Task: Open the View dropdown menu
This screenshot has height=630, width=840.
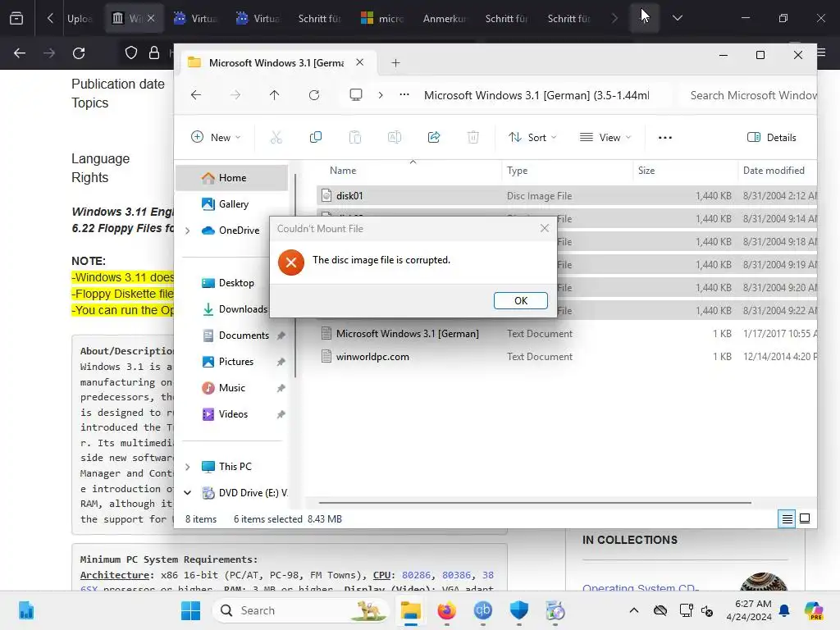Action: pos(605,137)
